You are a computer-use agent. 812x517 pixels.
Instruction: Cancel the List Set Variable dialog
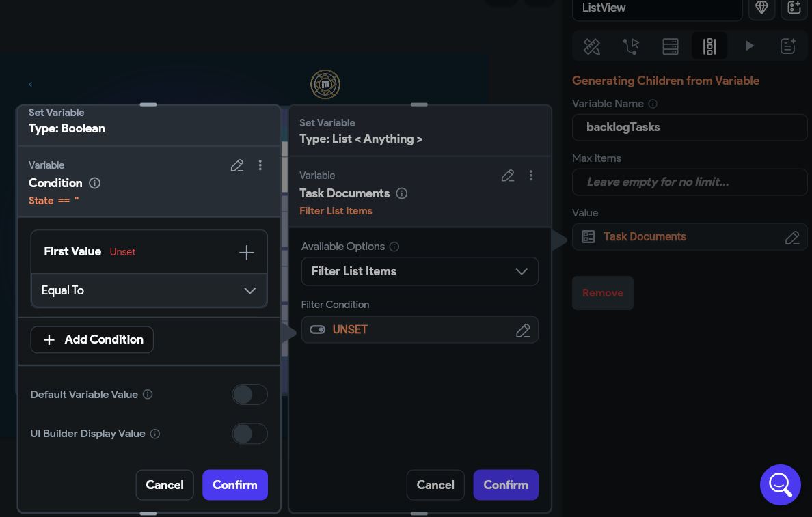coord(435,485)
